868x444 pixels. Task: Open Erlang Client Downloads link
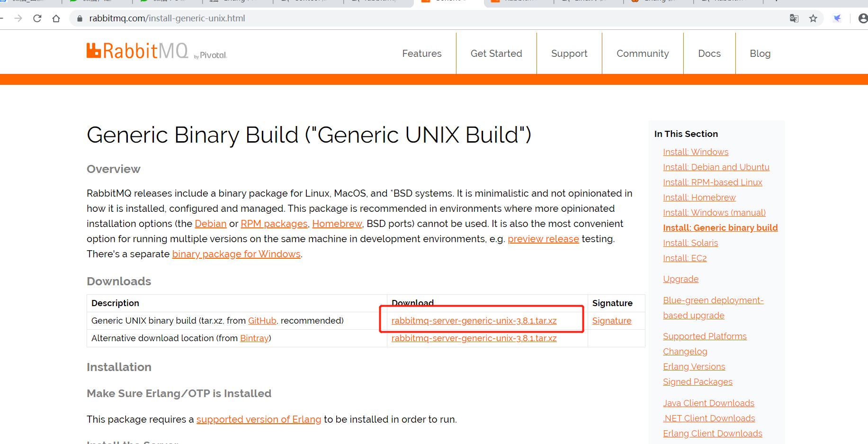(x=713, y=434)
